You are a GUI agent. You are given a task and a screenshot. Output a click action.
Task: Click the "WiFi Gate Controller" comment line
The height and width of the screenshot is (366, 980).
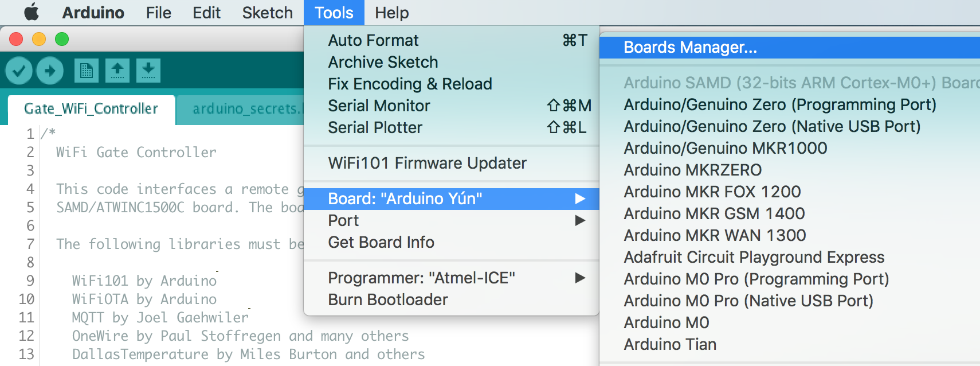136,152
